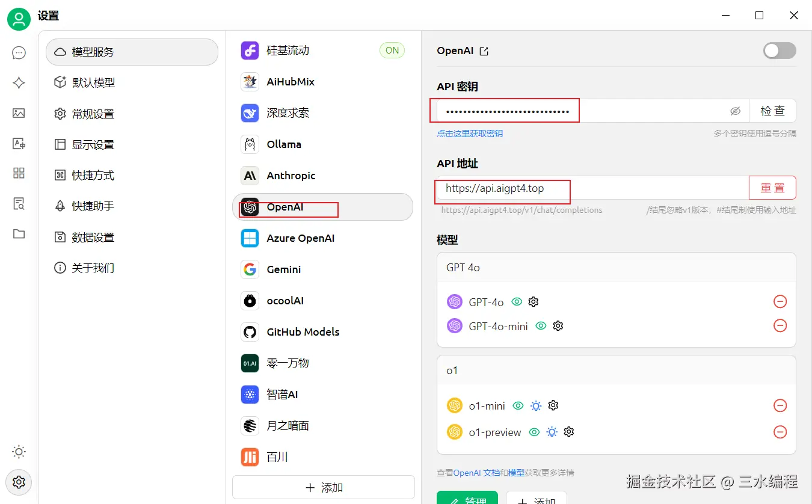Click the vision eye icon for o1-mini
Viewport: 812px width, 504px height.
tap(518, 406)
